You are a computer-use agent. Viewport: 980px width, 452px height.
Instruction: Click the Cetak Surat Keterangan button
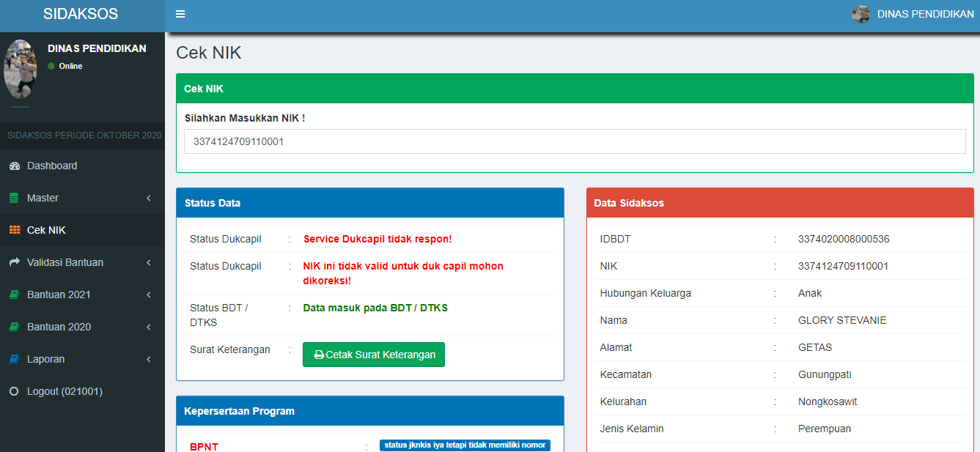click(374, 355)
